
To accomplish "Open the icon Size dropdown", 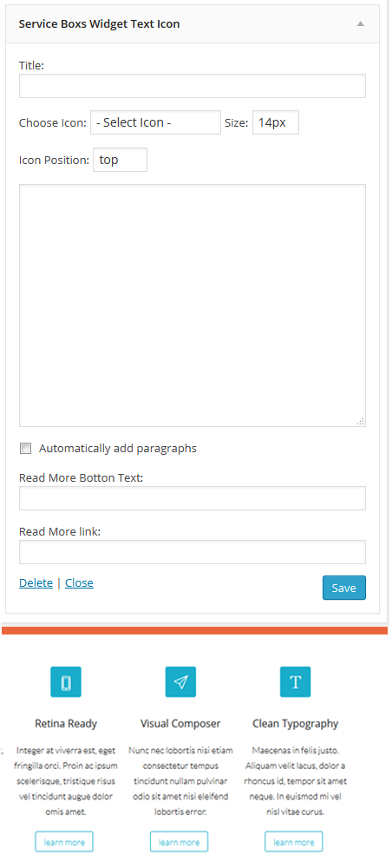I will coord(275,122).
